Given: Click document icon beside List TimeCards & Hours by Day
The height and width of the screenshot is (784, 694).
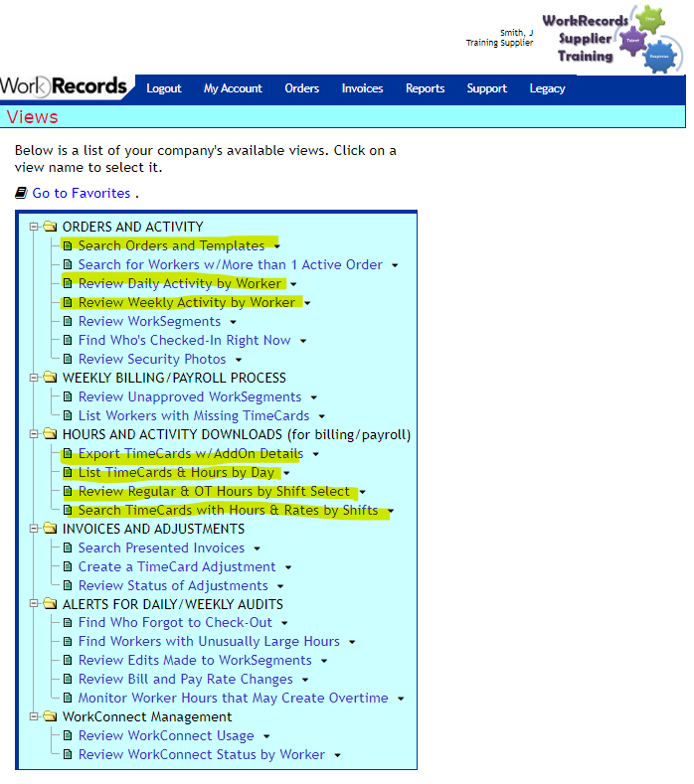Looking at the screenshot, I should tap(68, 473).
